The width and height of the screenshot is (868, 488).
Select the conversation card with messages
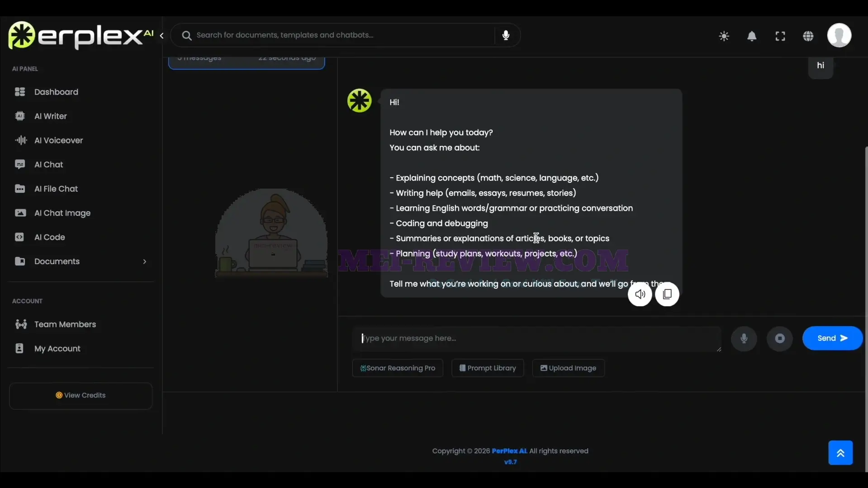pyautogui.click(x=247, y=62)
